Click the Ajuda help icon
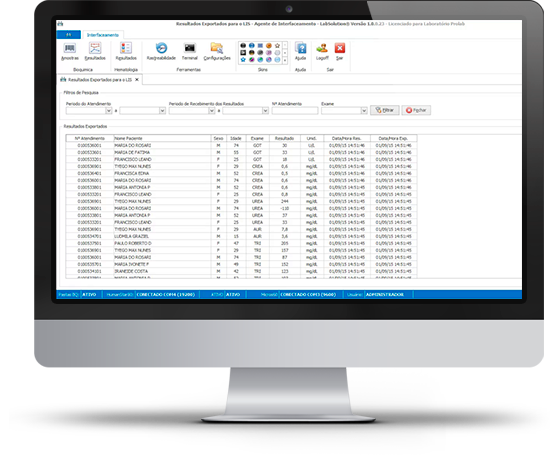 tap(301, 48)
